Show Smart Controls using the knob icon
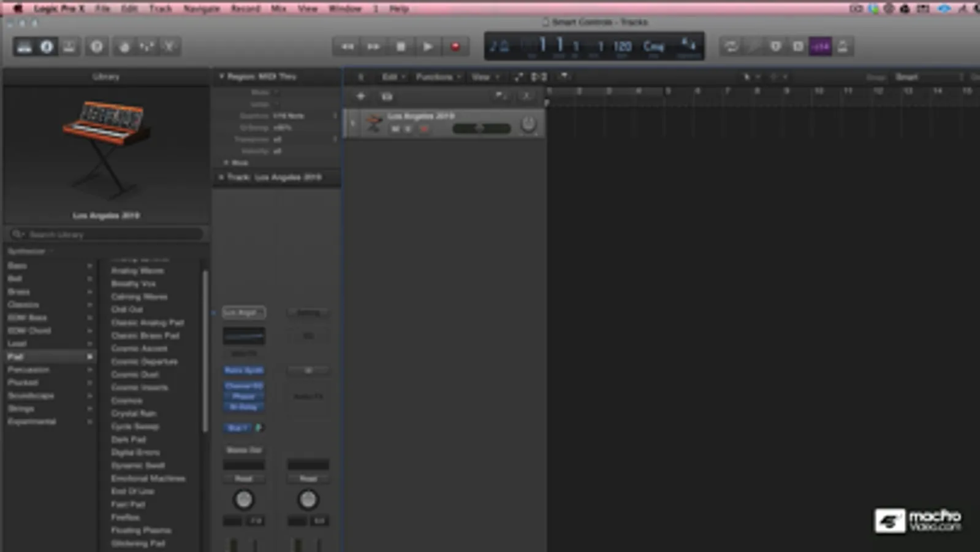The image size is (980, 552). coord(124,47)
